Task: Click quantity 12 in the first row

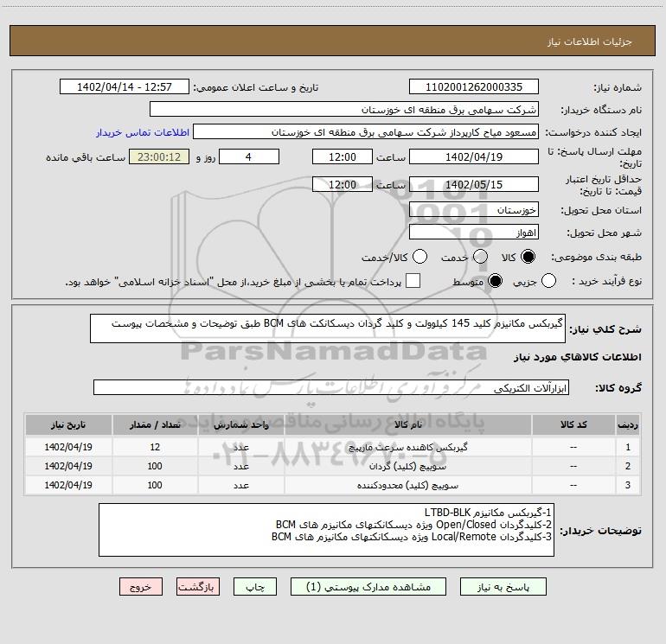Action: coord(155,447)
